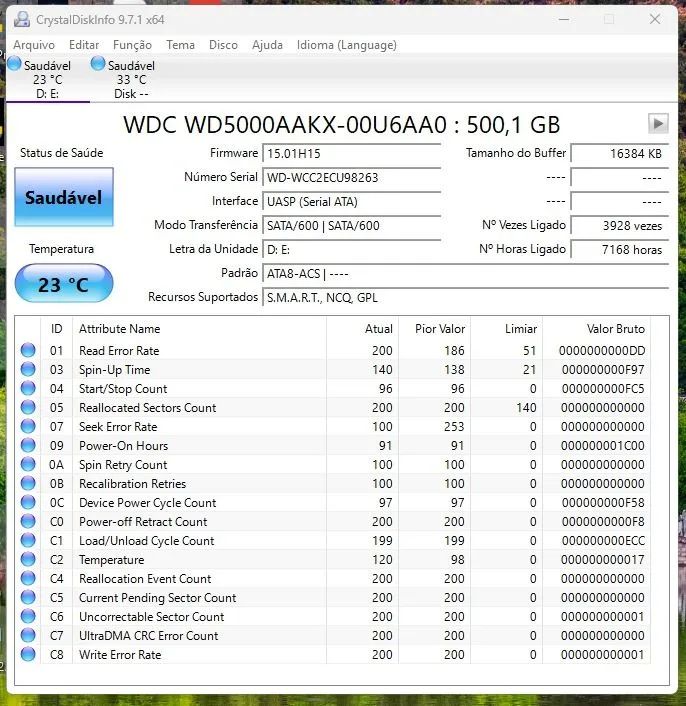Minimize the CrystalDiskInfo window

click(x=564, y=19)
